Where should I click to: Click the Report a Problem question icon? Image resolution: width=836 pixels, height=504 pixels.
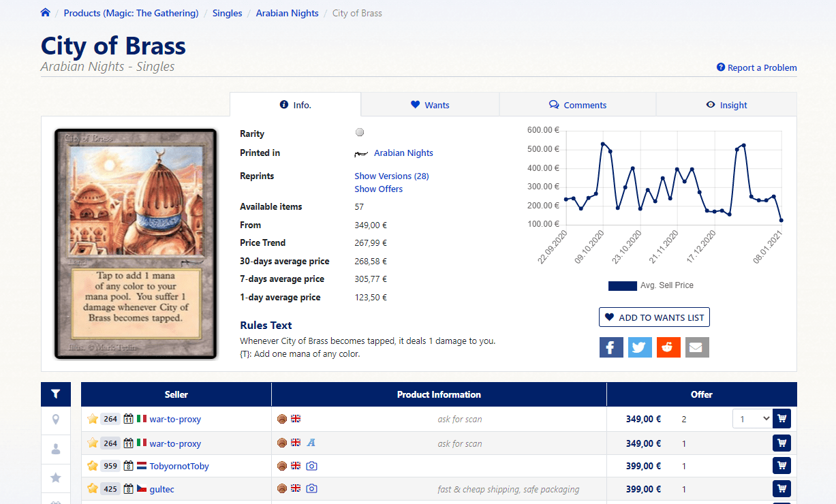click(x=721, y=67)
